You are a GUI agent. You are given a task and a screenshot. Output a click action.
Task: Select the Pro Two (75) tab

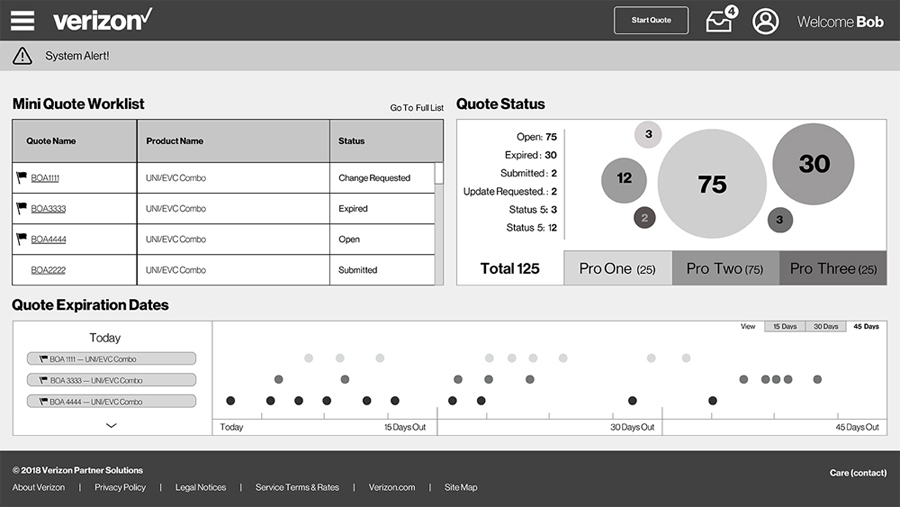(725, 268)
